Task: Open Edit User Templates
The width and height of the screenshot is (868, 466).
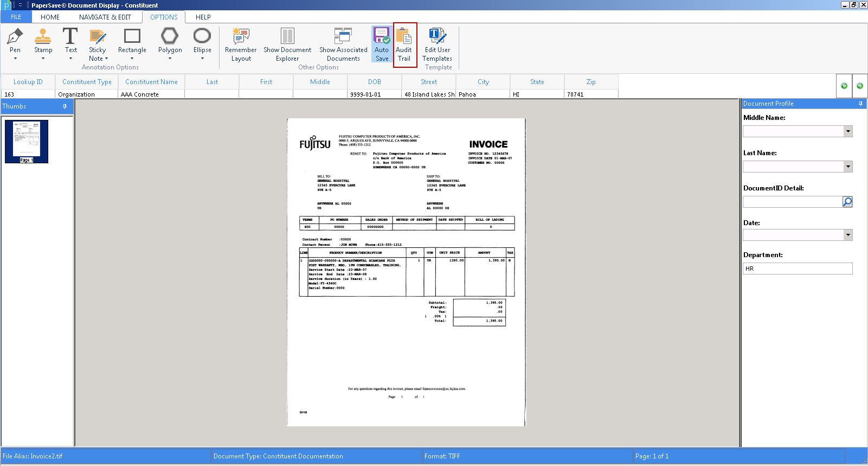Action: 437,44
